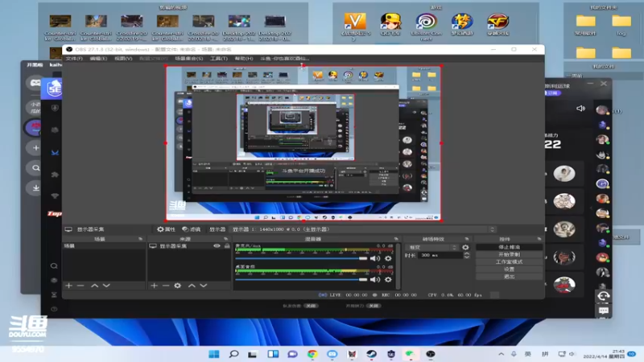Click Start Recording button in controls
The image size is (644, 362).
(x=509, y=254)
